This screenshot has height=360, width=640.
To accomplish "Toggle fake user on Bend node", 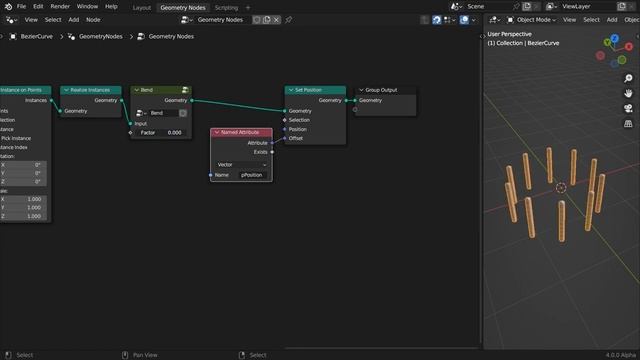I will pos(183,113).
